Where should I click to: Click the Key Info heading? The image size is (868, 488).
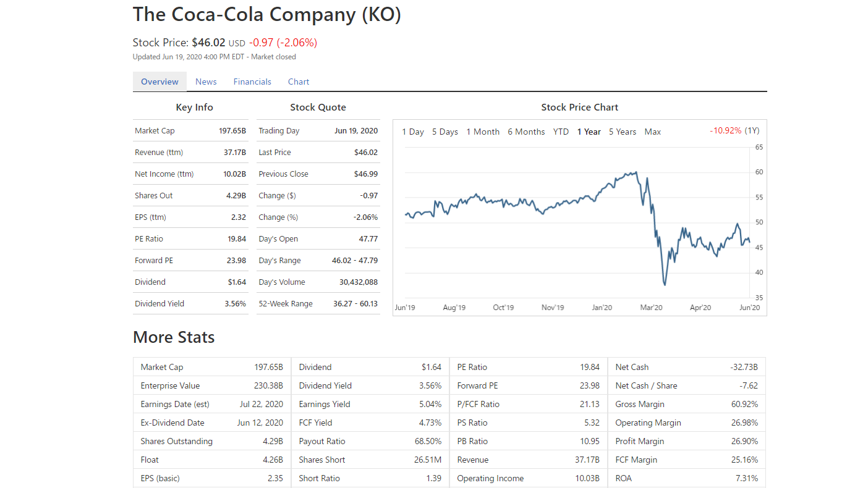point(194,107)
